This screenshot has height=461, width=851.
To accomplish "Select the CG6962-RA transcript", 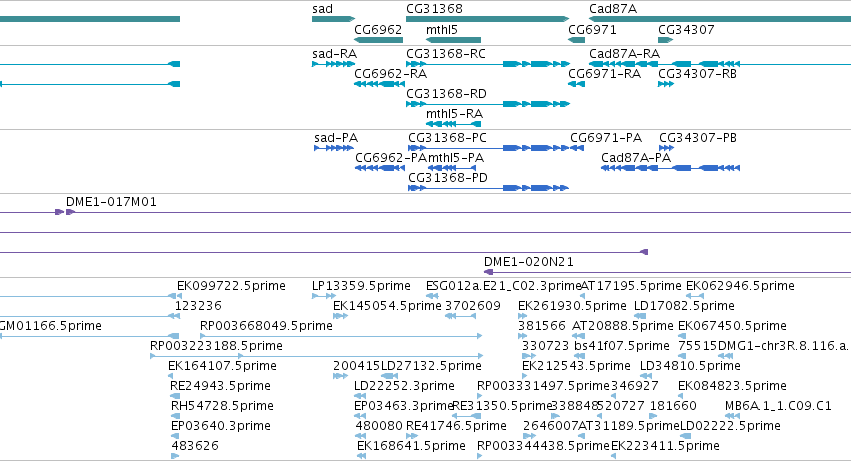I will pyautogui.click(x=379, y=84).
